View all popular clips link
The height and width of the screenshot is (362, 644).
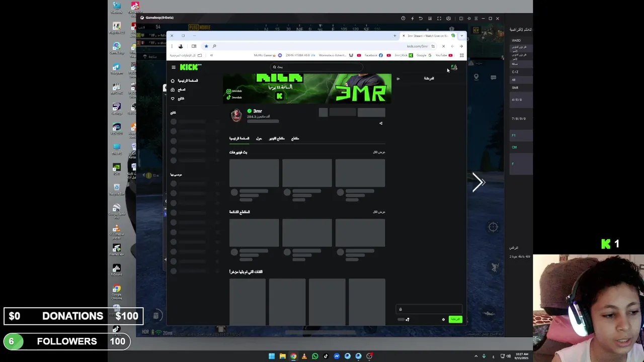click(x=379, y=212)
